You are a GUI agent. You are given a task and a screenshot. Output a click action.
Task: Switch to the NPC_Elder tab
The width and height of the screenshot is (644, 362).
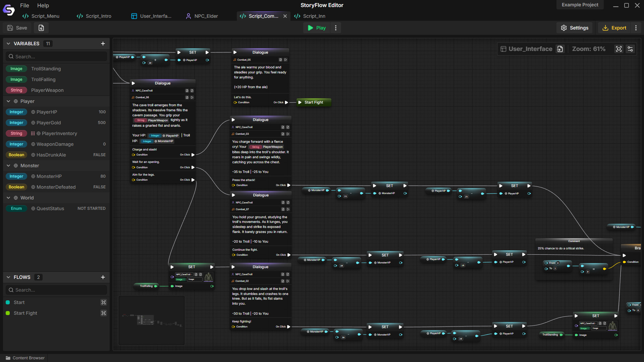click(x=202, y=16)
